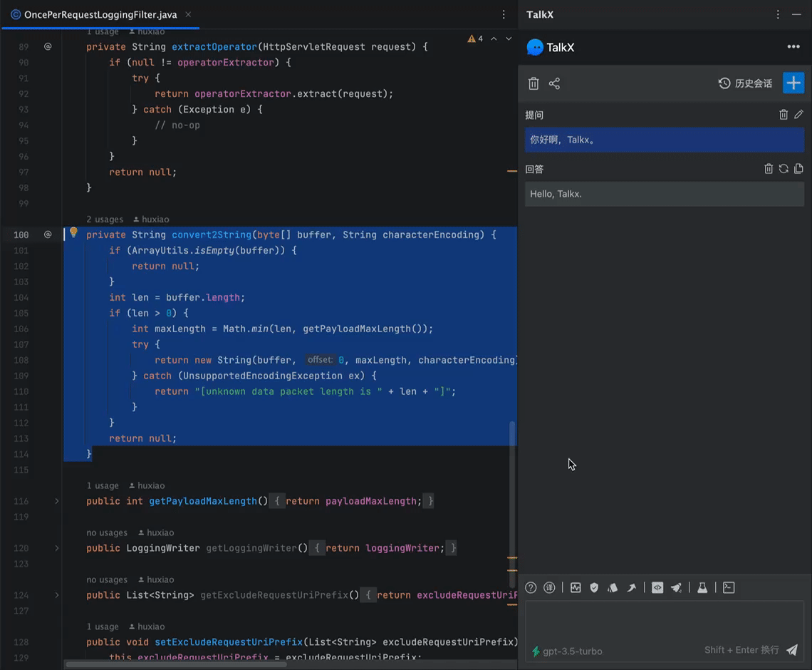The width and height of the screenshot is (812, 670).
Task: Click the TalkX logo avatar
Action: (535, 47)
